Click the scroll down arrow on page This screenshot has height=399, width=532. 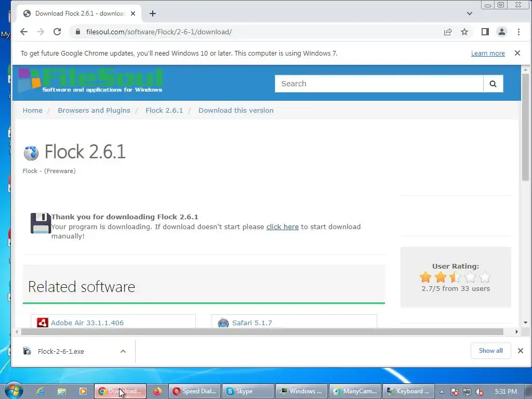coord(525,322)
